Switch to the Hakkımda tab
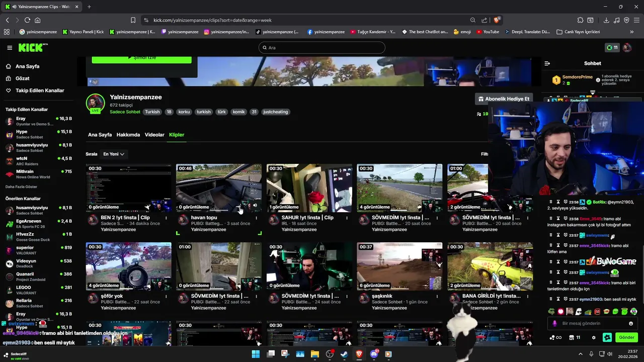 (x=128, y=135)
